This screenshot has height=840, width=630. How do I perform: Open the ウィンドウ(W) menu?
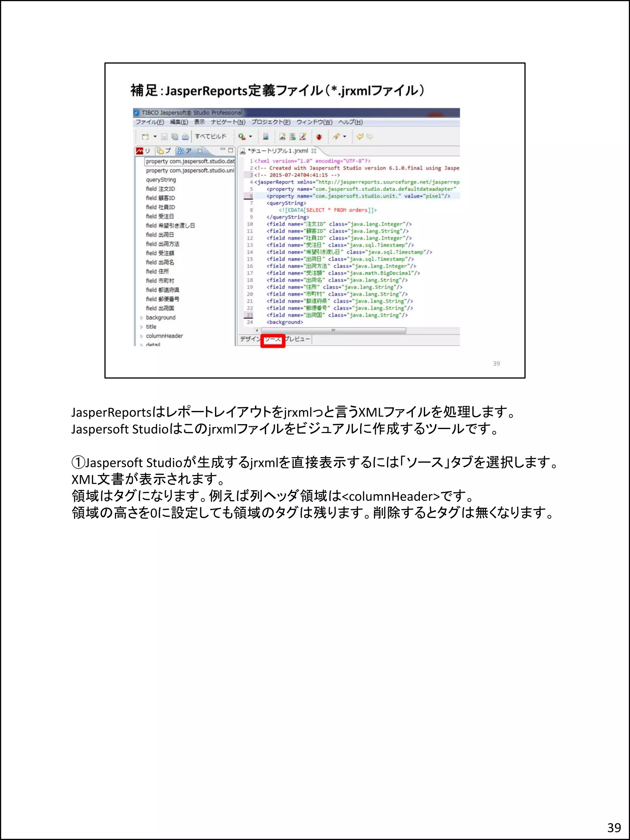(314, 122)
